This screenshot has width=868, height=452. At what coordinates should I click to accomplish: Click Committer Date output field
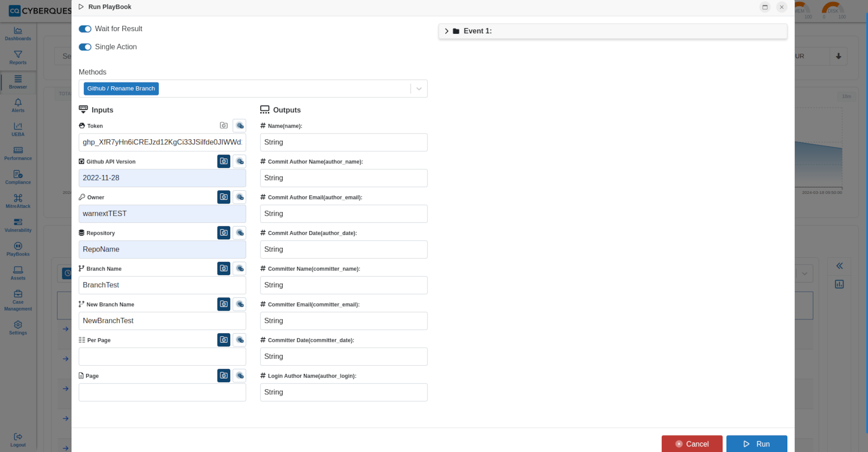(x=344, y=357)
